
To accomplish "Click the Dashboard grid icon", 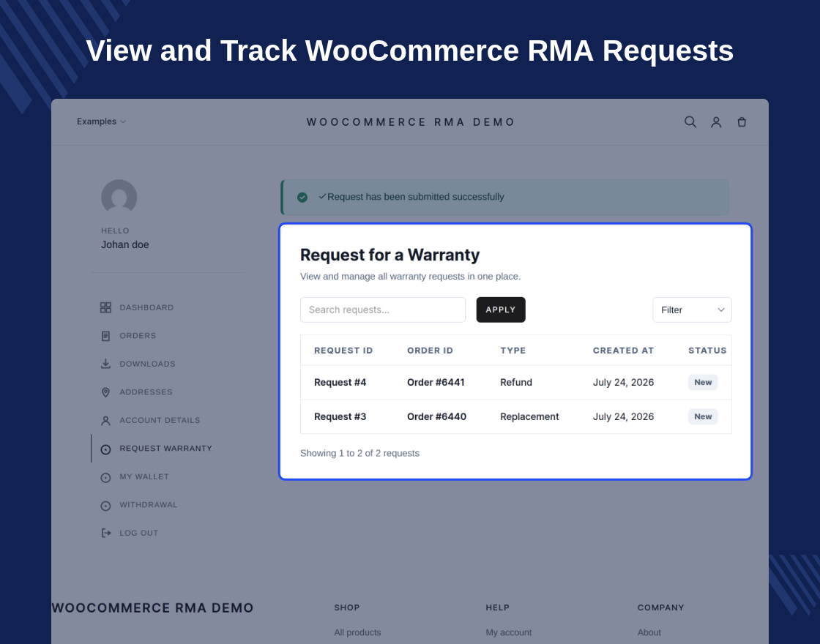I will (x=105, y=307).
